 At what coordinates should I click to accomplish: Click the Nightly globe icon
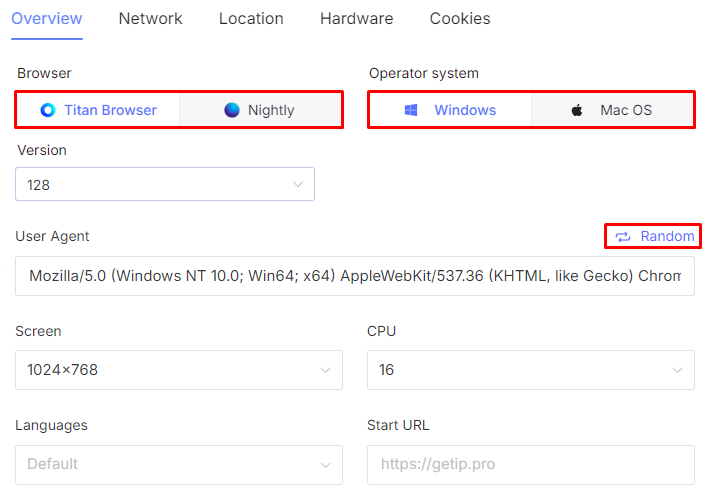point(232,110)
